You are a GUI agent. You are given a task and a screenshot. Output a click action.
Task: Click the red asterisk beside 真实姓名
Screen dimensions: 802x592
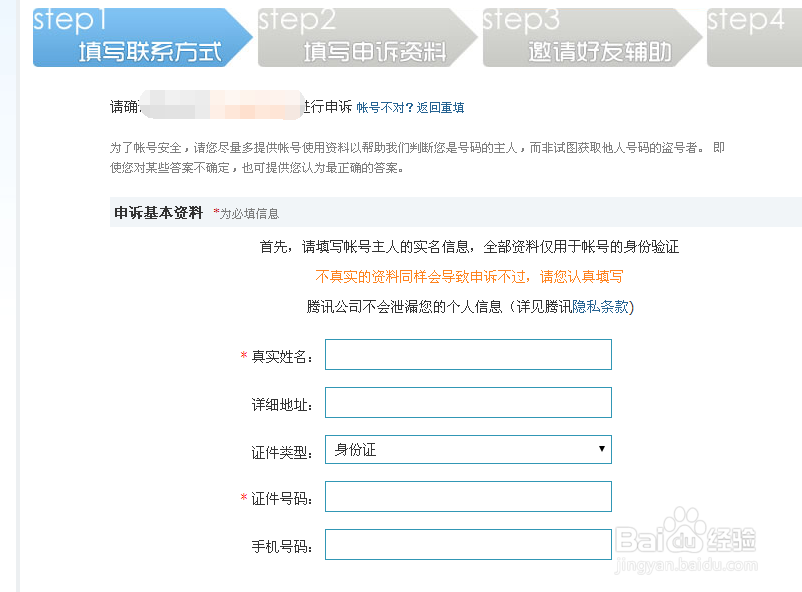(244, 355)
